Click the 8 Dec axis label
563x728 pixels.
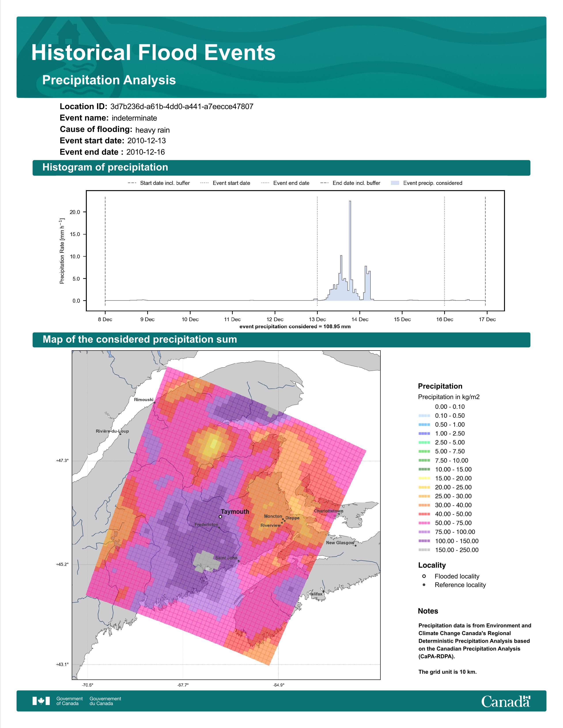tap(105, 319)
